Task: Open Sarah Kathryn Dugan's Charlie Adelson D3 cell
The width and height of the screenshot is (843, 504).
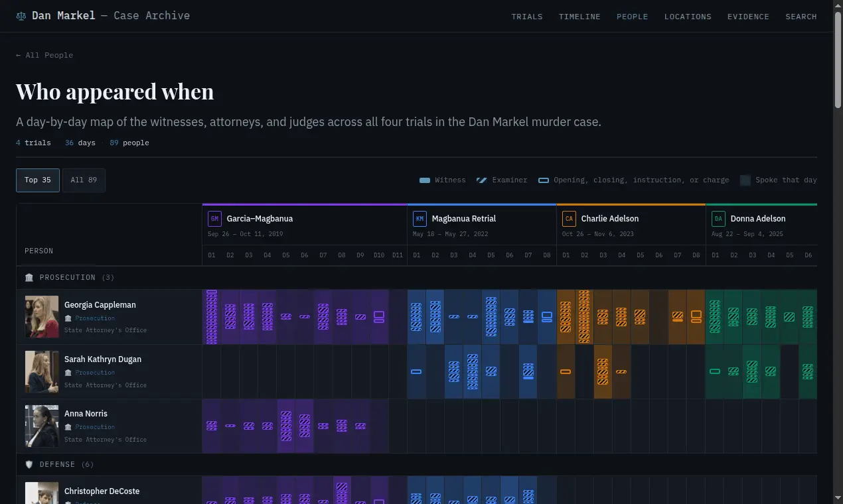Action: pyautogui.click(x=603, y=371)
